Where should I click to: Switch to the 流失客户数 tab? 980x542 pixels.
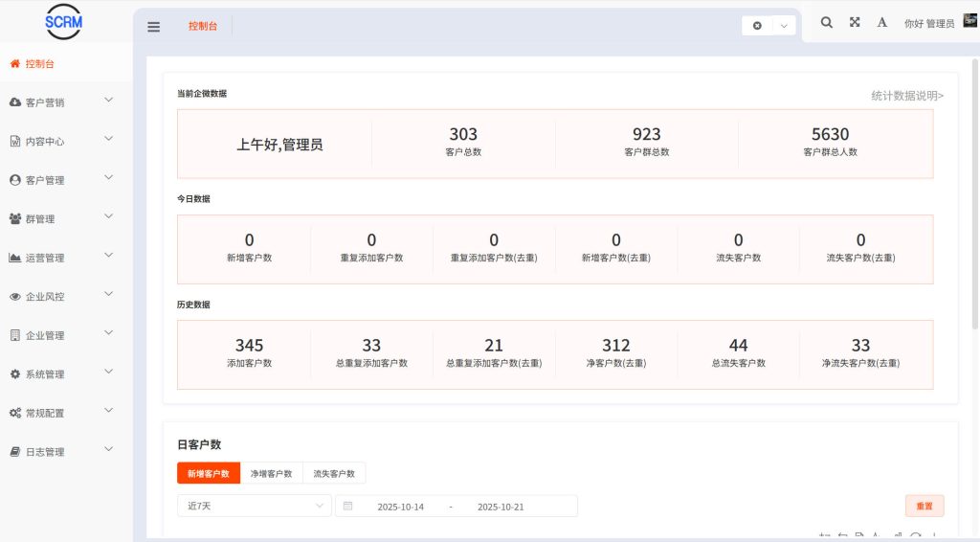click(334, 473)
